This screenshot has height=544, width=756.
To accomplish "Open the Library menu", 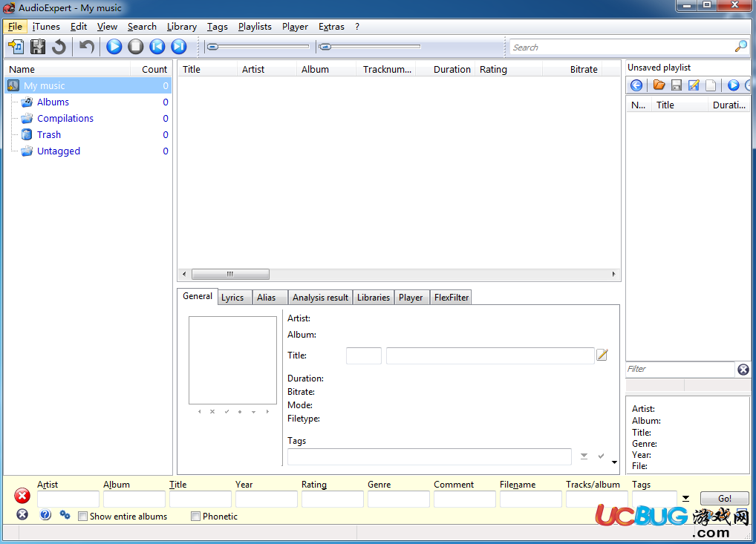I will (x=182, y=27).
